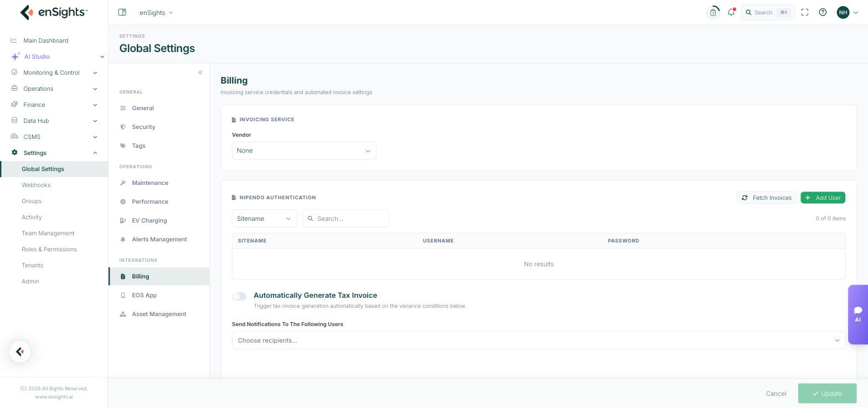The width and height of the screenshot is (868, 408).
Task: Click the Maintenance wrench icon
Action: (123, 183)
